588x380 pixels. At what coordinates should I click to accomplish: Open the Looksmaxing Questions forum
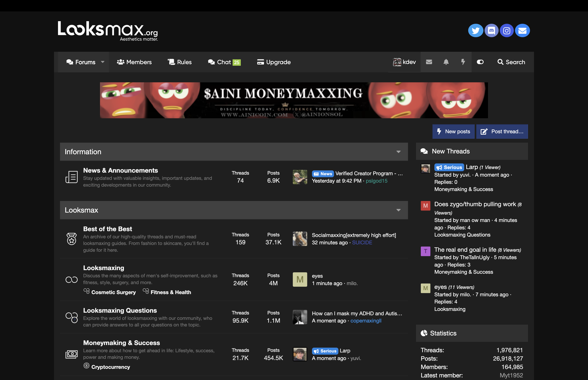(x=120, y=310)
